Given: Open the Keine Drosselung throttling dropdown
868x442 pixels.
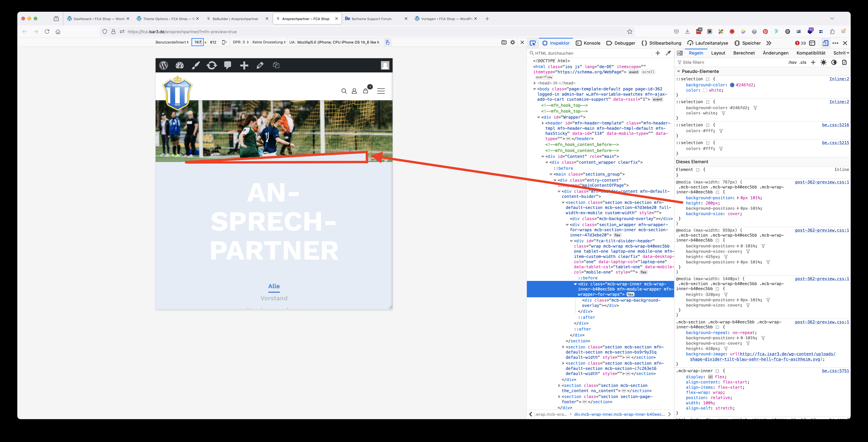Looking at the screenshot, I should (269, 42).
